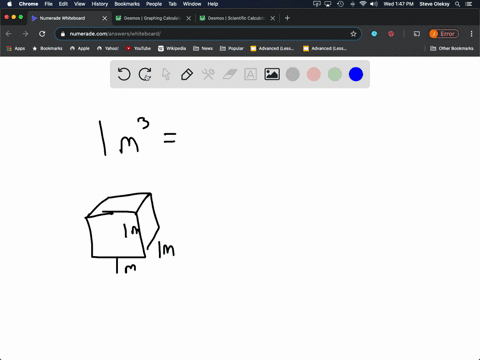Bookmark this page with the star icon
This screenshot has height=360, width=480.
(x=353, y=34)
